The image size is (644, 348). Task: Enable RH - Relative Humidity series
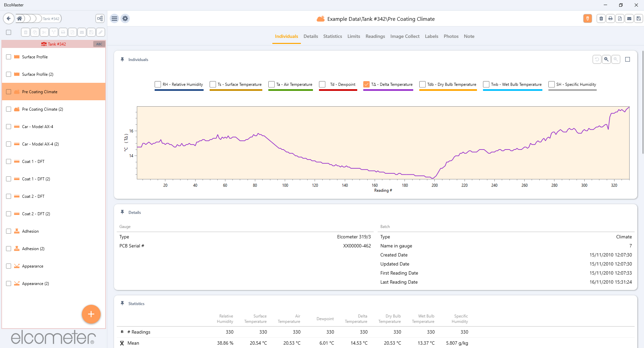[x=158, y=84]
